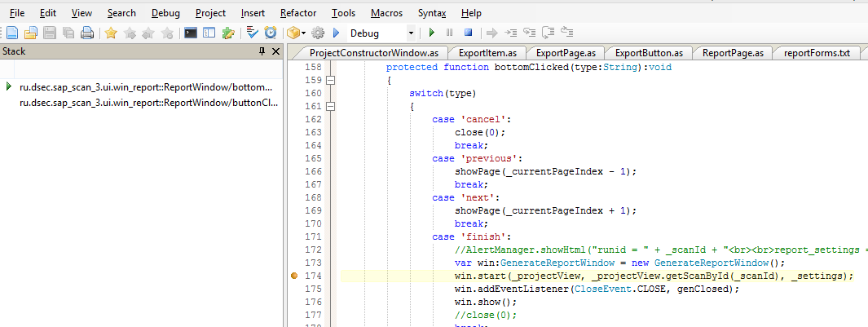The width and height of the screenshot is (868, 327).
Task: Open the Build Project dropdown arrow
Action: tap(304, 33)
